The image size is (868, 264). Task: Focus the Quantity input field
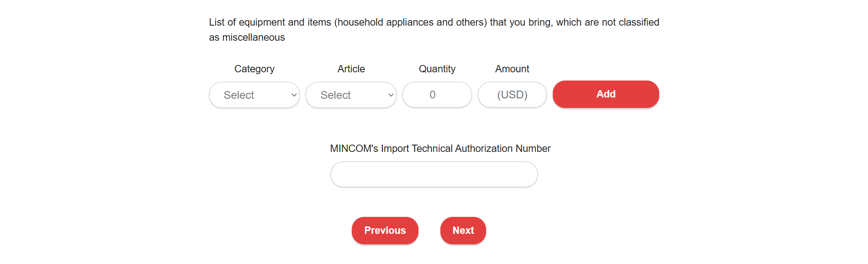[437, 95]
